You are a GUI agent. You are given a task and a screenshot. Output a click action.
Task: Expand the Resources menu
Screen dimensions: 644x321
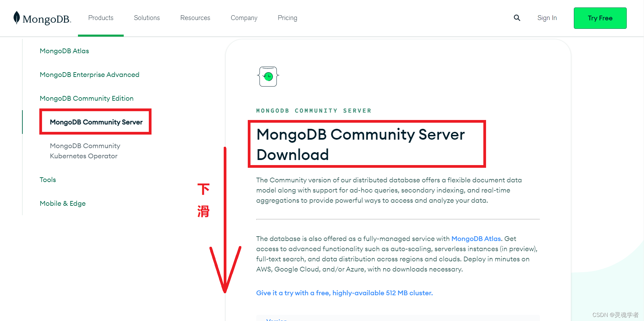[x=195, y=18]
